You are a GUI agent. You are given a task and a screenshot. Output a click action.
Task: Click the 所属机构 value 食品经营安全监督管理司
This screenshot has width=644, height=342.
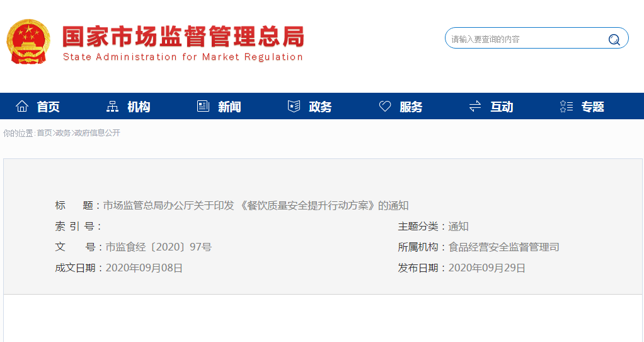(x=503, y=247)
